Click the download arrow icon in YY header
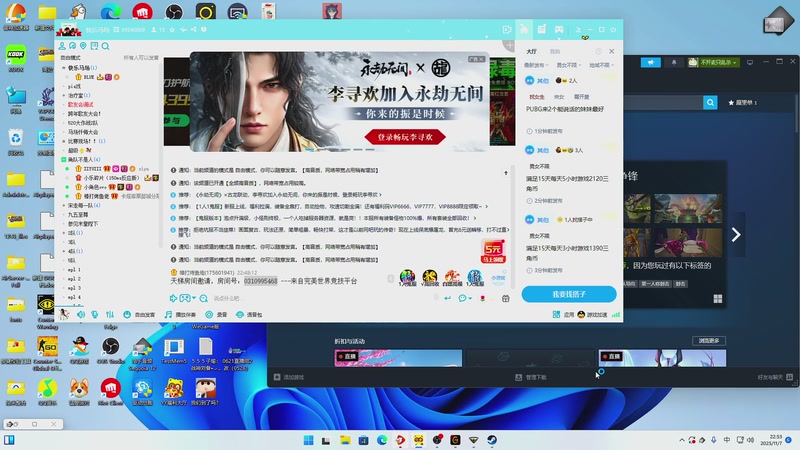This screenshot has width=800, height=450. coord(578,30)
